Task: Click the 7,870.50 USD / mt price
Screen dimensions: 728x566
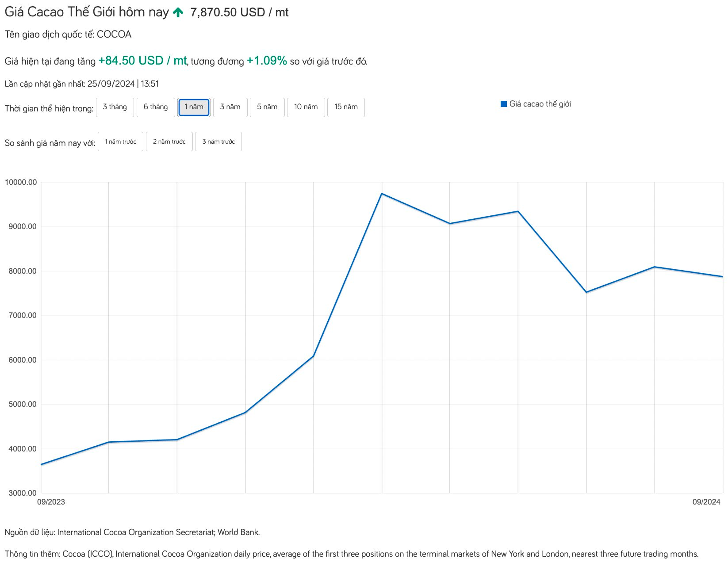Action: pyautogui.click(x=239, y=12)
